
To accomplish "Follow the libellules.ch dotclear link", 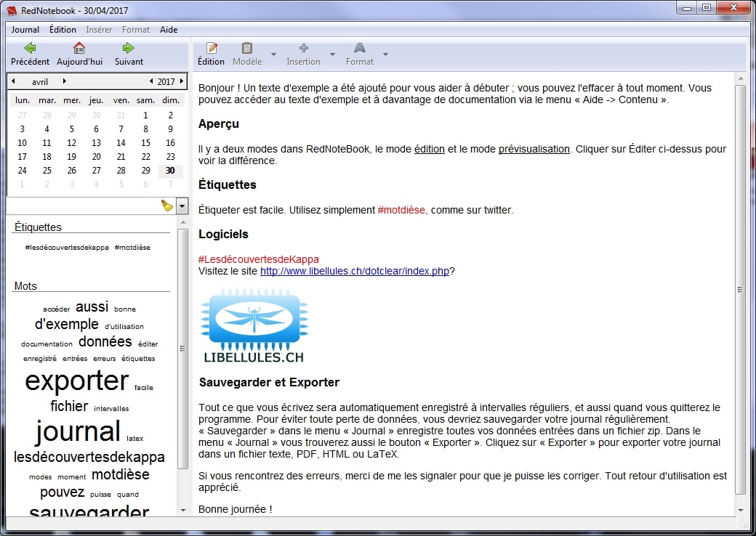I will (x=355, y=271).
